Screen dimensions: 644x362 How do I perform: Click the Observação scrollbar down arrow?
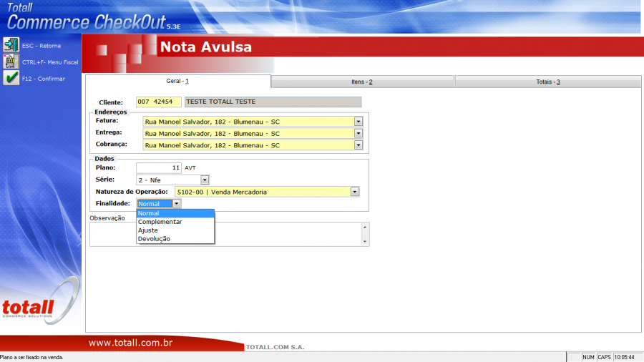[x=365, y=242]
